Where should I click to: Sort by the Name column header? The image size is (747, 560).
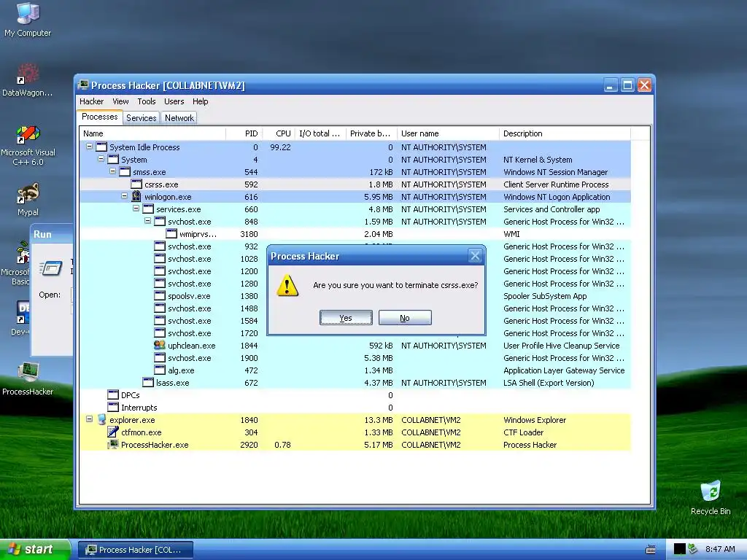[x=152, y=133]
